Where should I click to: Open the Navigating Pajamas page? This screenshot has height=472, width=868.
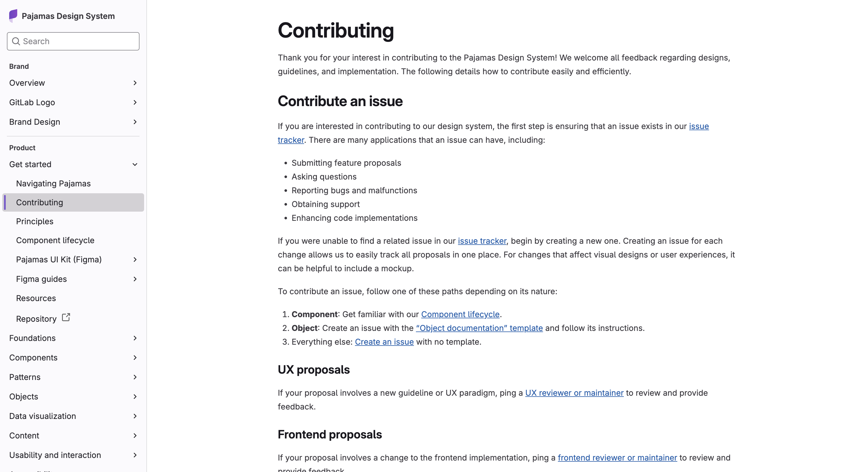53,184
